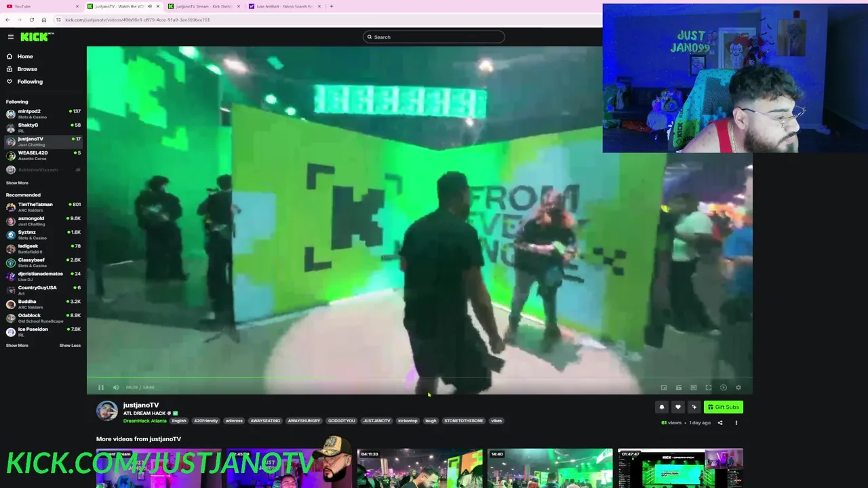Click the playback speed circular icon

pos(724,388)
